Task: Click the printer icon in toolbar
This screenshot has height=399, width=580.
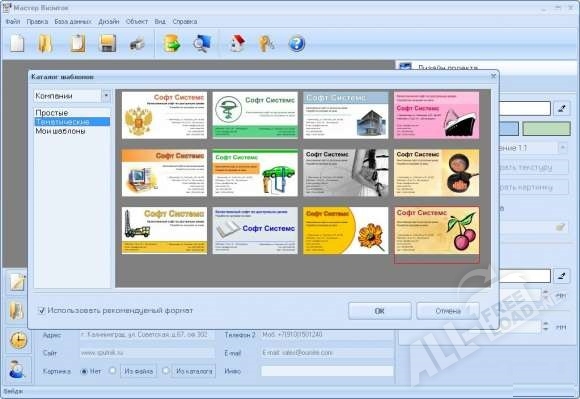Action: point(137,44)
